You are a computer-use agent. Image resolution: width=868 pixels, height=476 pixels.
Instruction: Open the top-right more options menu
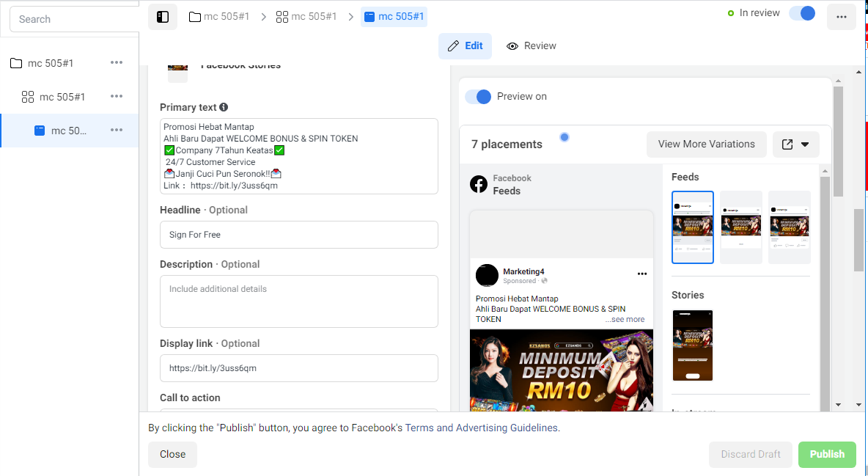click(x=842, y=17)
